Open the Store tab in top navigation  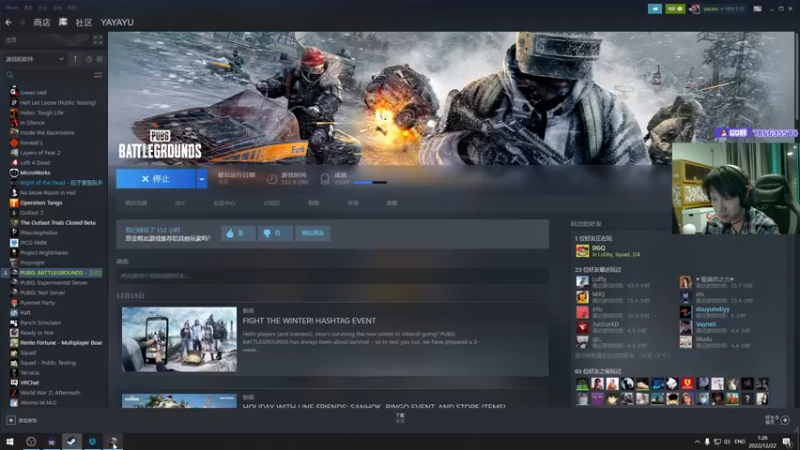point(42,22)
